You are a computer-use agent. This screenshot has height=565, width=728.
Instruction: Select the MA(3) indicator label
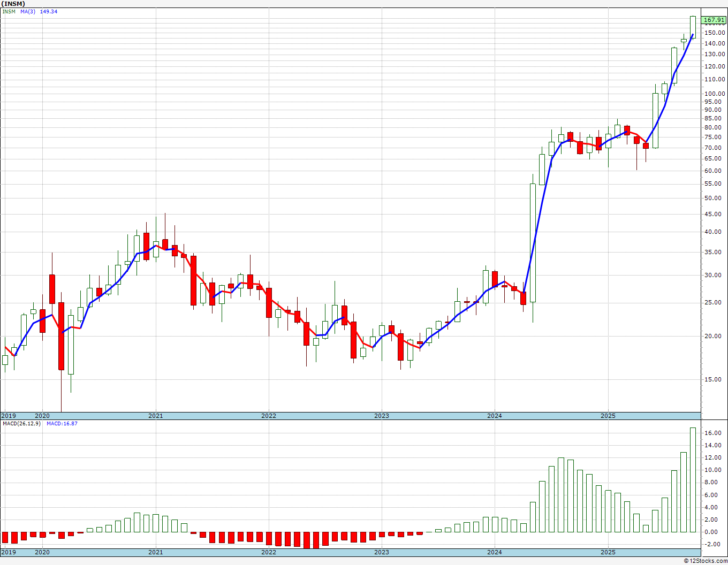coord(28,11)
